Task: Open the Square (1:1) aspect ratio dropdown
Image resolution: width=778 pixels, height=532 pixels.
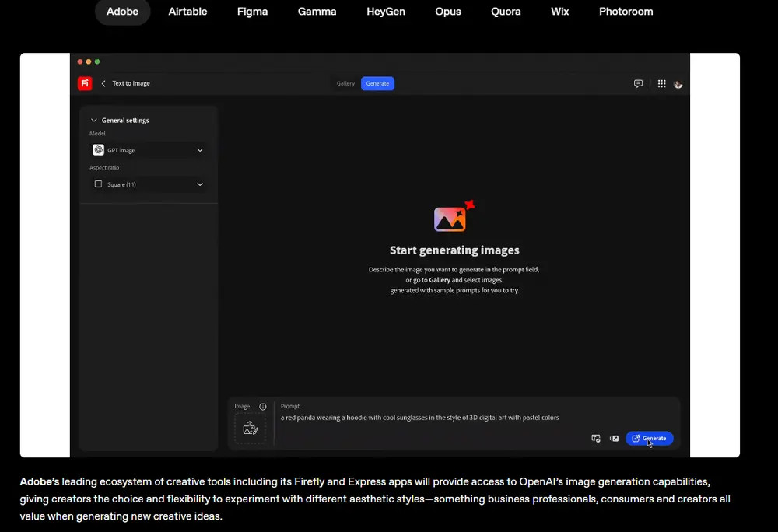Action: click(148, 184)
